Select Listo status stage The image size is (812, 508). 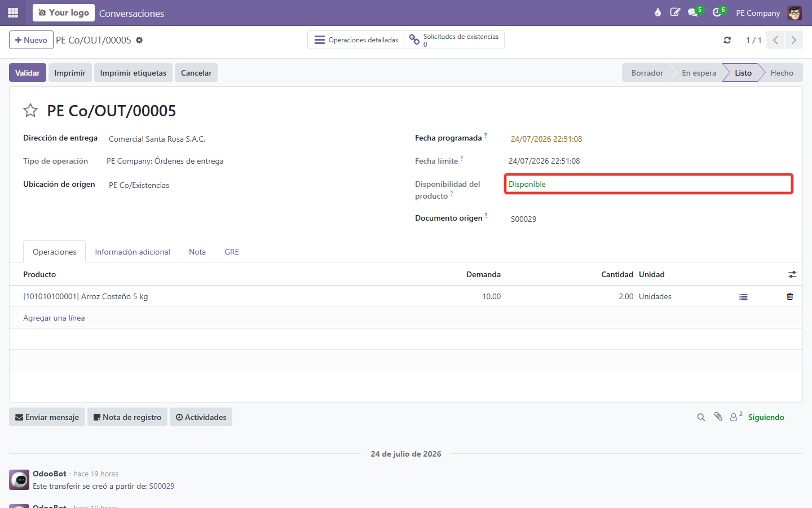pos(743,73)
